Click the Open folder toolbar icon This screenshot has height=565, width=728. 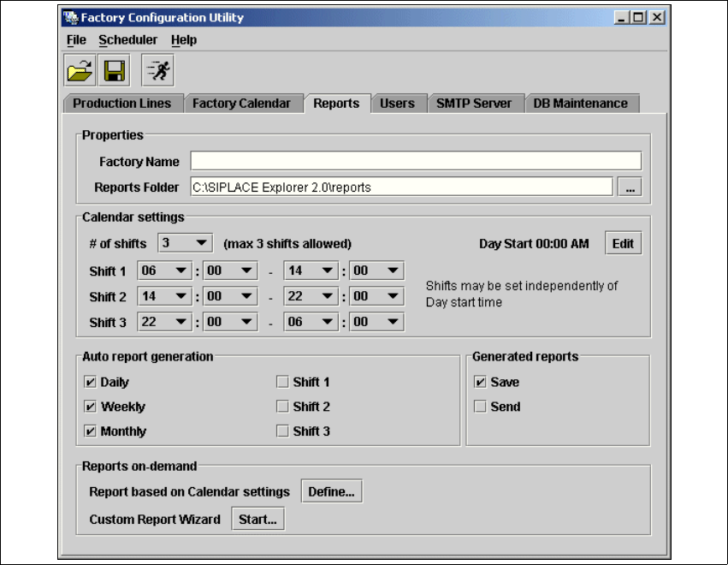[x=80, y=71]
